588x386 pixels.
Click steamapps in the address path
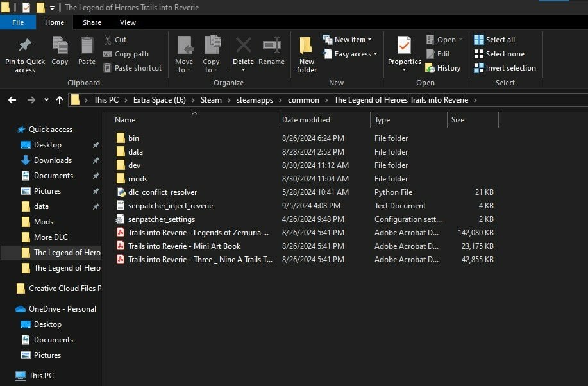(x=255, y=100)
